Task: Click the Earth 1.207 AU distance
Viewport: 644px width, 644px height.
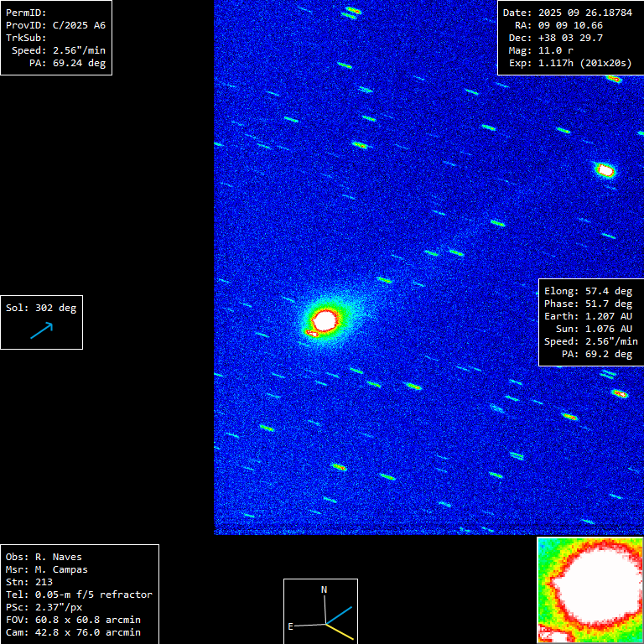Action: [588, 316]
